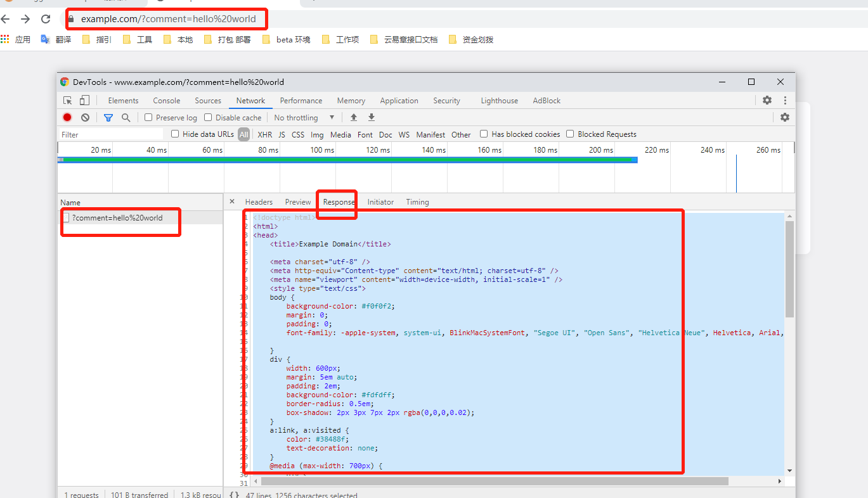Viewport: 868px width, 498px height.
Task: Toggle the device toolbar icon
Action: tap(84, 100)
